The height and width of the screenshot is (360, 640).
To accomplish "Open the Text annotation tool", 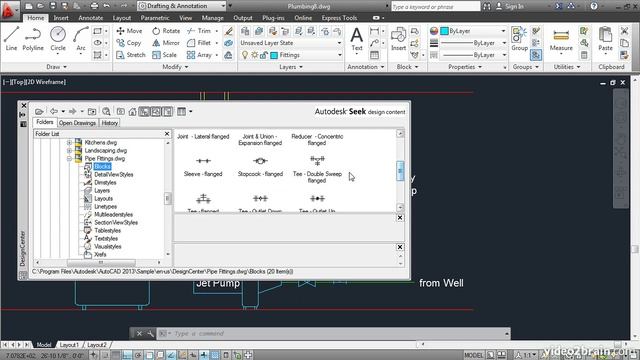I will pos(357,39).
